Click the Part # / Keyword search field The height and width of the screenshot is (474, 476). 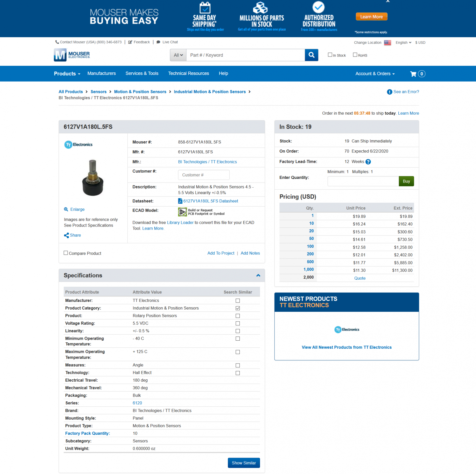tap(245, 55)
